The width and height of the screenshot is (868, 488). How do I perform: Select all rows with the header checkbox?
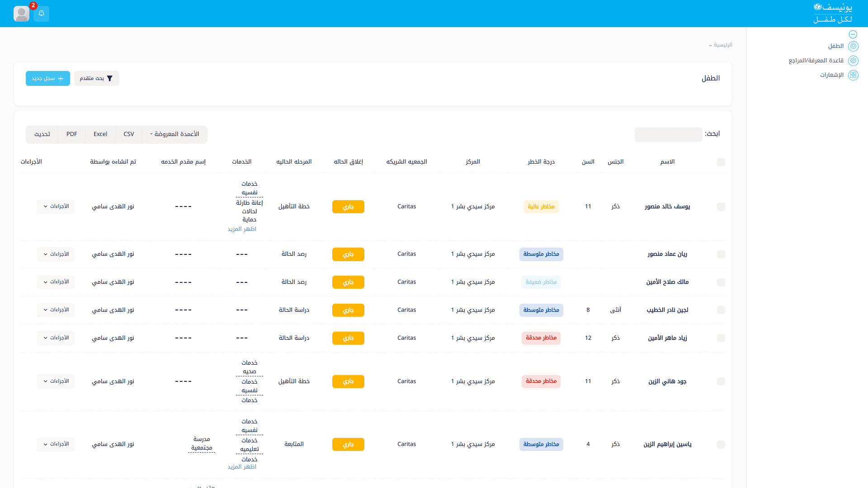click(x=721, y=162)
